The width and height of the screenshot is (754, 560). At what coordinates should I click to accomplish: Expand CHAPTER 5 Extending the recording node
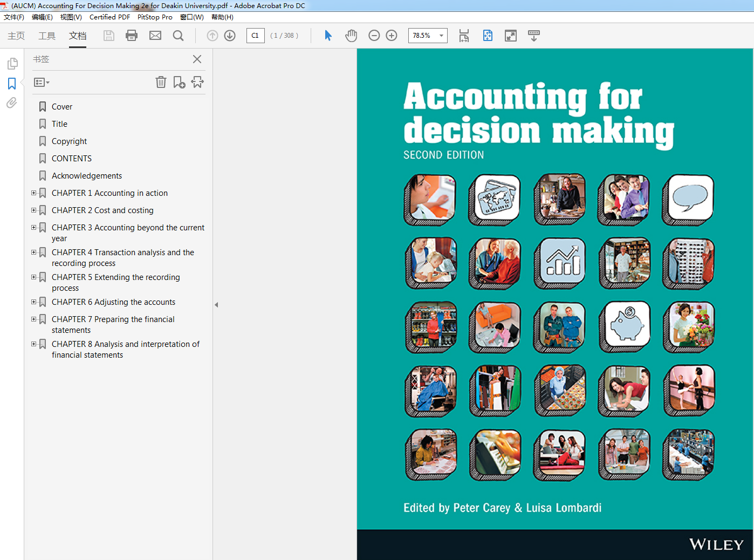(33, 277)
